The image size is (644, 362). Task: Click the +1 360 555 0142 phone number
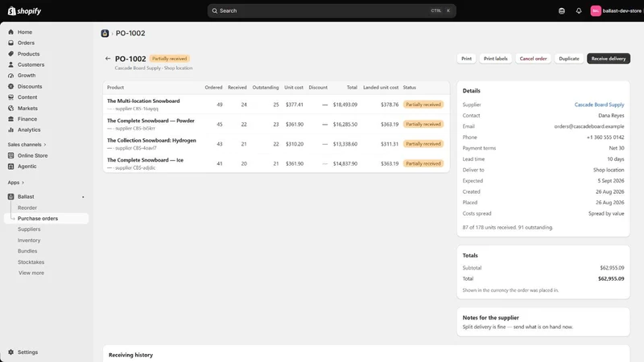605,137
